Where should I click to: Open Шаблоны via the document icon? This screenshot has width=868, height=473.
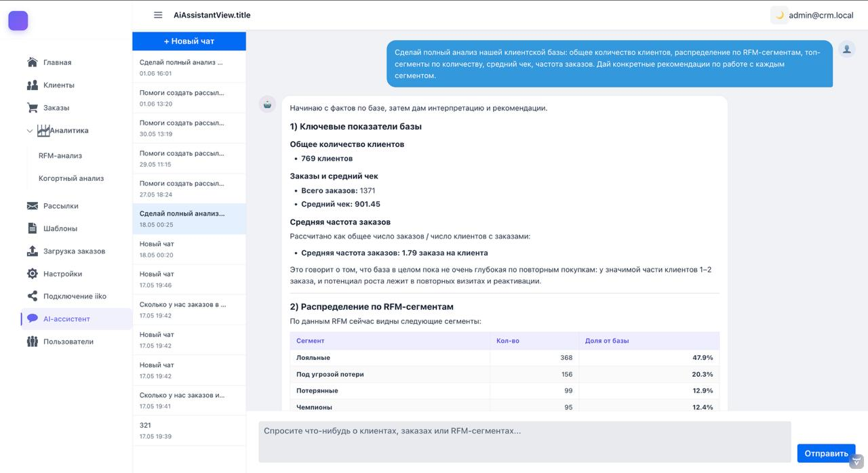tap(32, 228)
